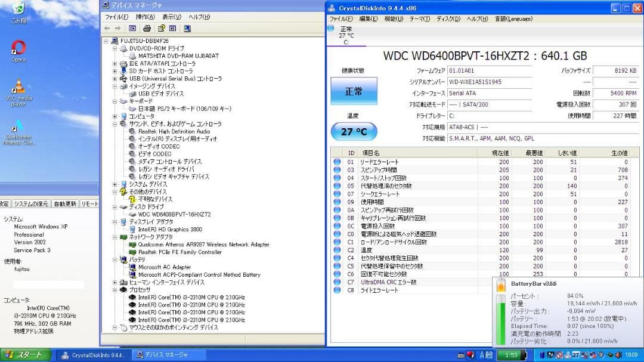
Task: Open Qualcomm Atheros Client desktop shortcut
Action: 18,131
